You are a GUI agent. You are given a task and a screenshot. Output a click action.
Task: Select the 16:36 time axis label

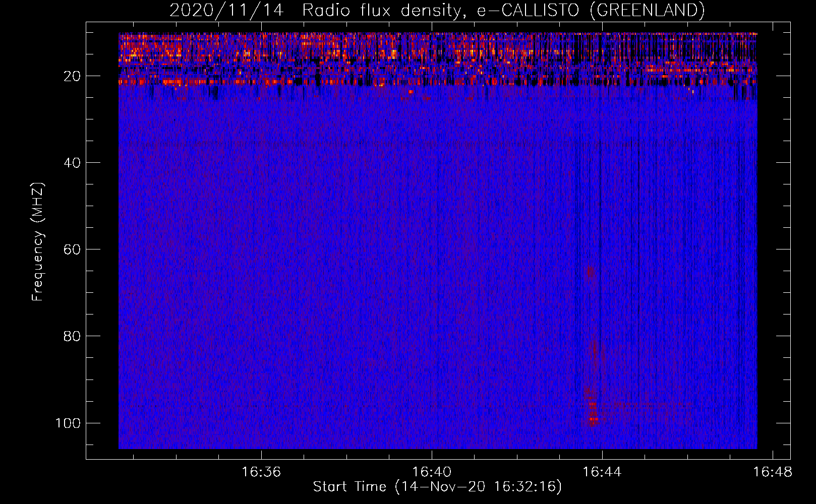click(x=261, y=472)
